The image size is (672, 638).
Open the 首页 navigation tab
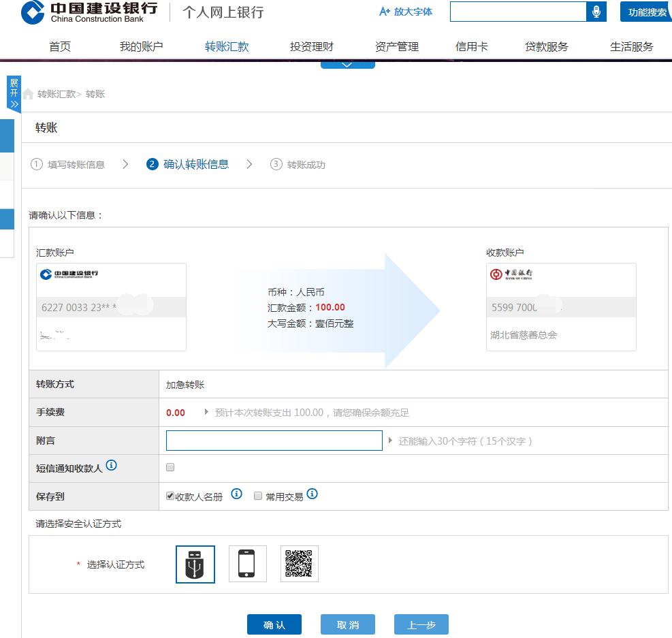click(x=59, y=47)
